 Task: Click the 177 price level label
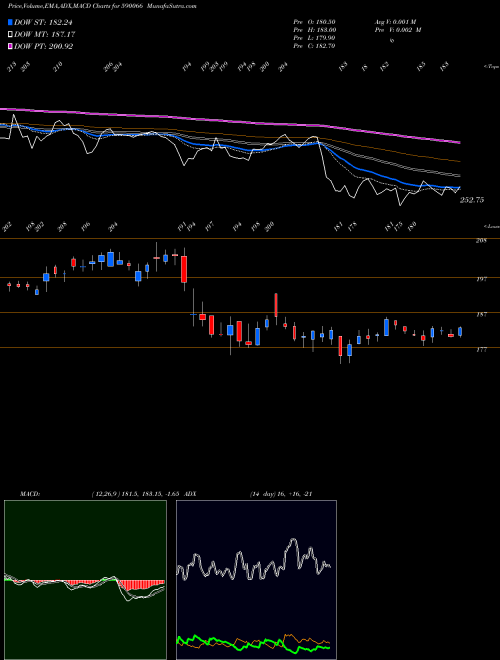click(x=481, y=350)
